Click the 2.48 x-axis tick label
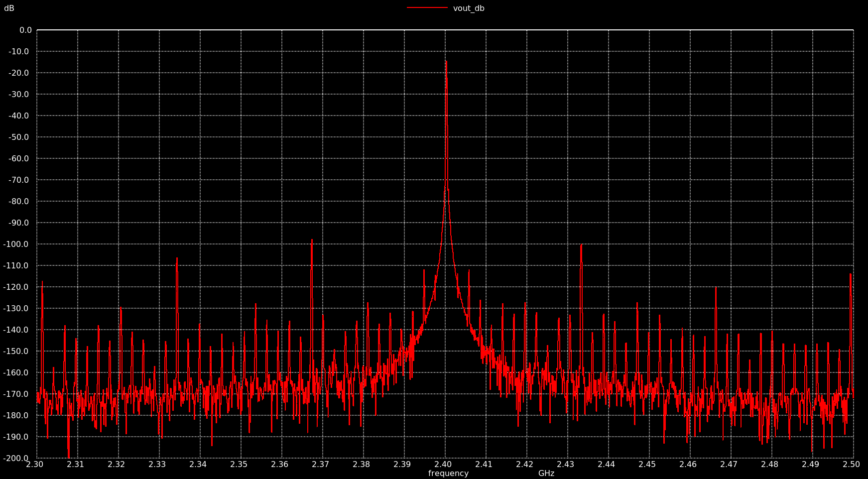868x479 pixels. point(770,465)
